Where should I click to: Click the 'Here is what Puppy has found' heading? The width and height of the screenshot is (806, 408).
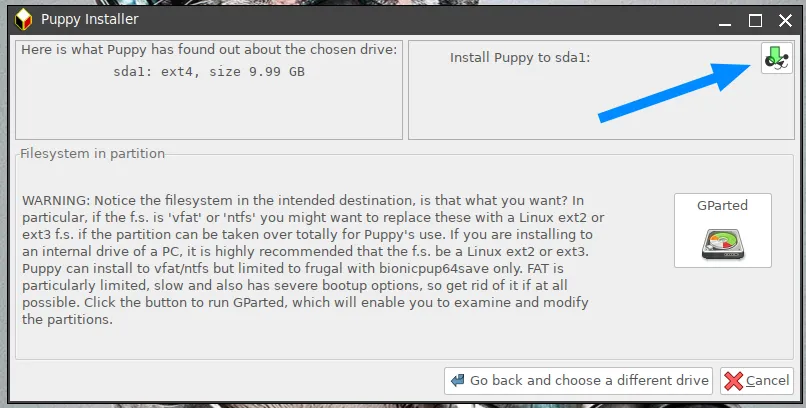pos(209,49)
